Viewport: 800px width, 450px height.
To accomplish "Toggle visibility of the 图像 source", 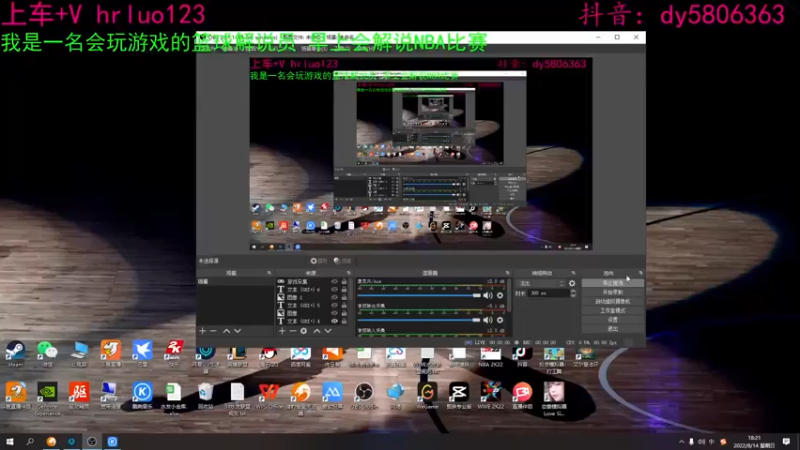I will (335, 313).
